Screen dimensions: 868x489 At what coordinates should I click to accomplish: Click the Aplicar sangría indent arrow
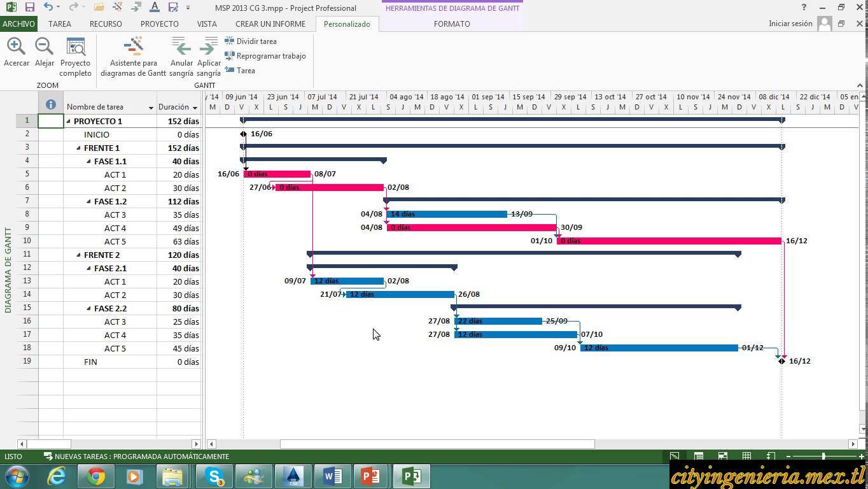coord(208,47)
